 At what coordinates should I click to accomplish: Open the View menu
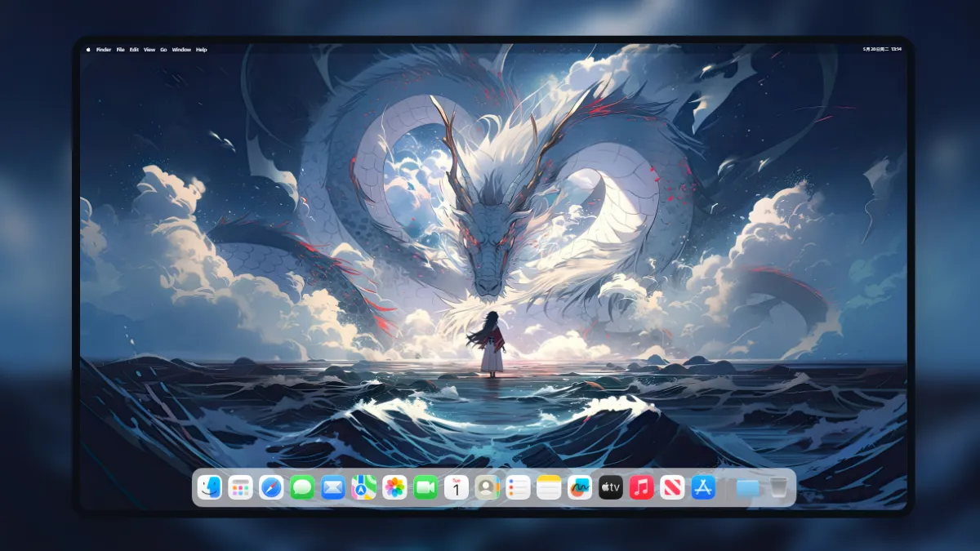(149, 50)
